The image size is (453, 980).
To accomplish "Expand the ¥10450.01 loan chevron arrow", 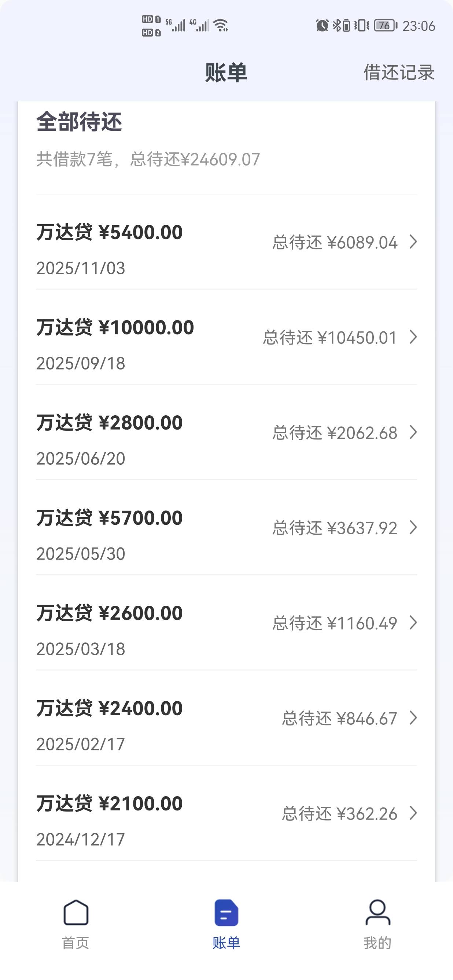I will (413, 337).
